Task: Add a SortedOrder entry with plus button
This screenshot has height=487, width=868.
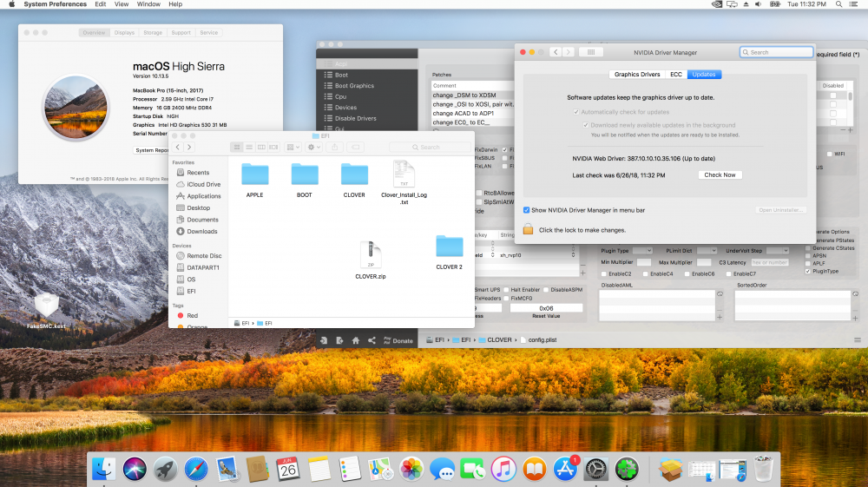Action: click(855, 318)
